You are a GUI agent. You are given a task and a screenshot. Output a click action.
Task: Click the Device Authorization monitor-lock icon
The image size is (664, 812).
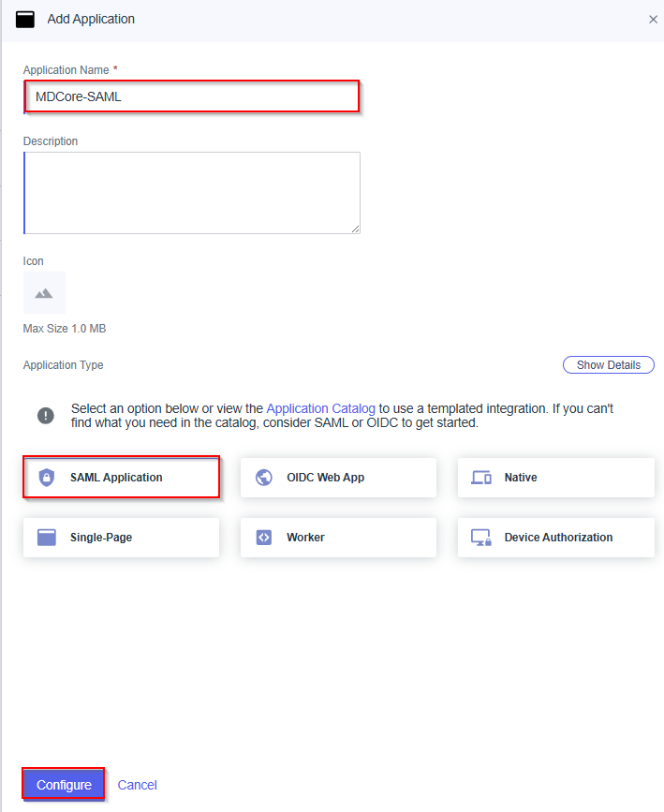tap(481, 538)
